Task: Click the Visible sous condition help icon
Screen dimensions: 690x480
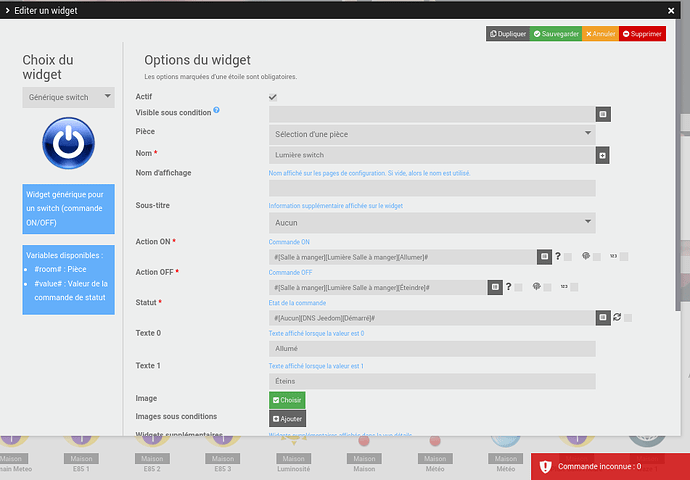Action: 217,110
